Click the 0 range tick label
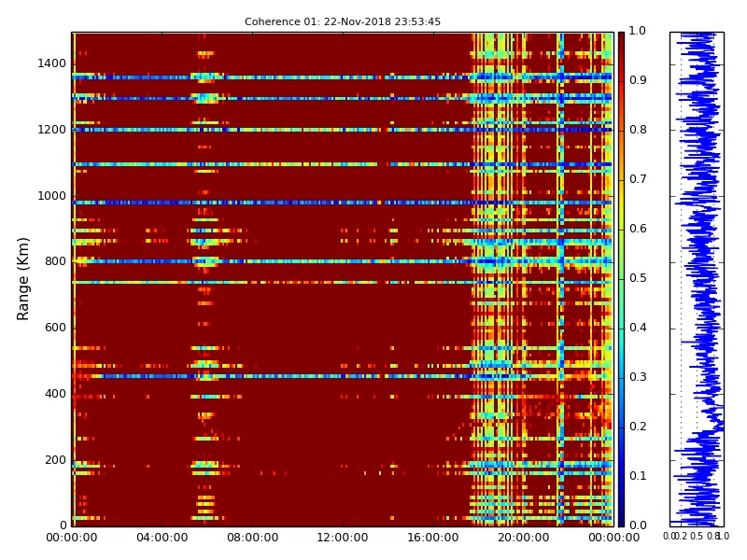747x560 pixels. point(63,525)
